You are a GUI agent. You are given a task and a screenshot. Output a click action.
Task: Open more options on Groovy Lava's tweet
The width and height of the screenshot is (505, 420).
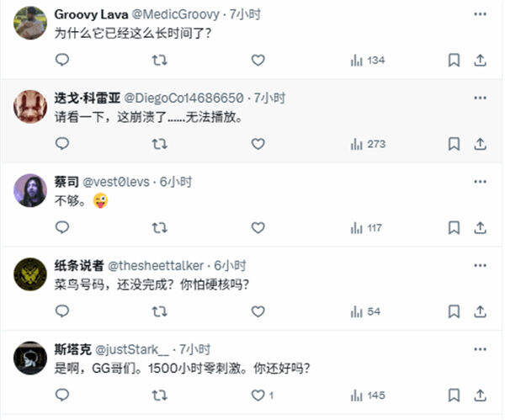tap(479, 15)
